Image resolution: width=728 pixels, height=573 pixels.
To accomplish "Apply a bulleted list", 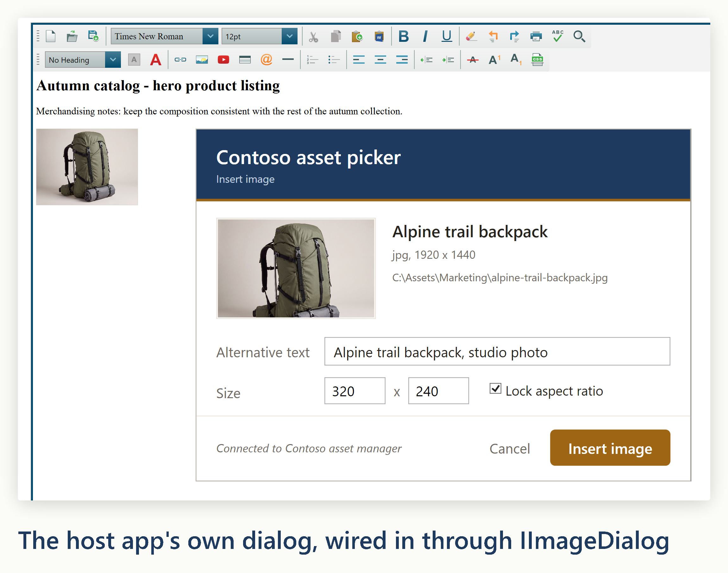I will coord(334,60).
